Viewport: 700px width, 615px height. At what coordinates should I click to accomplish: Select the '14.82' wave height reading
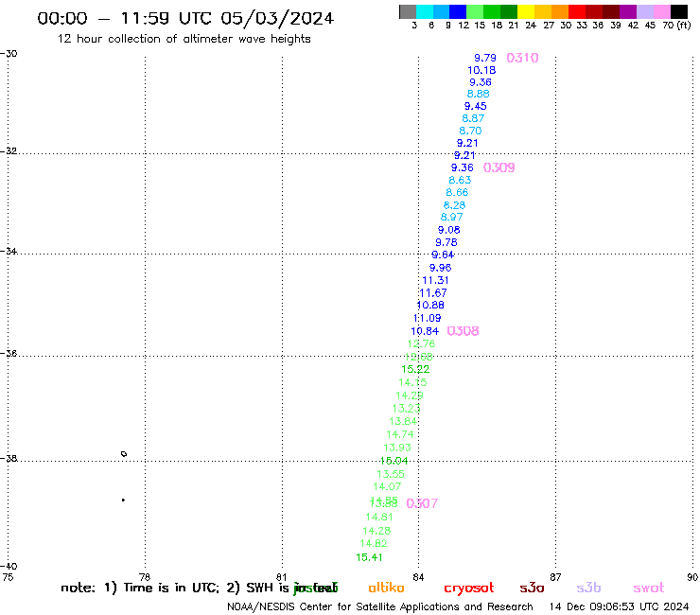click(x=374, y=543)
